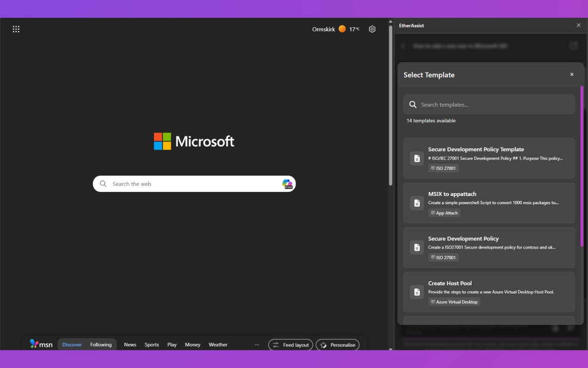Select the MSIX to appattach template
This screenshot has height=368, width=588.
click(x=489, y=203)
